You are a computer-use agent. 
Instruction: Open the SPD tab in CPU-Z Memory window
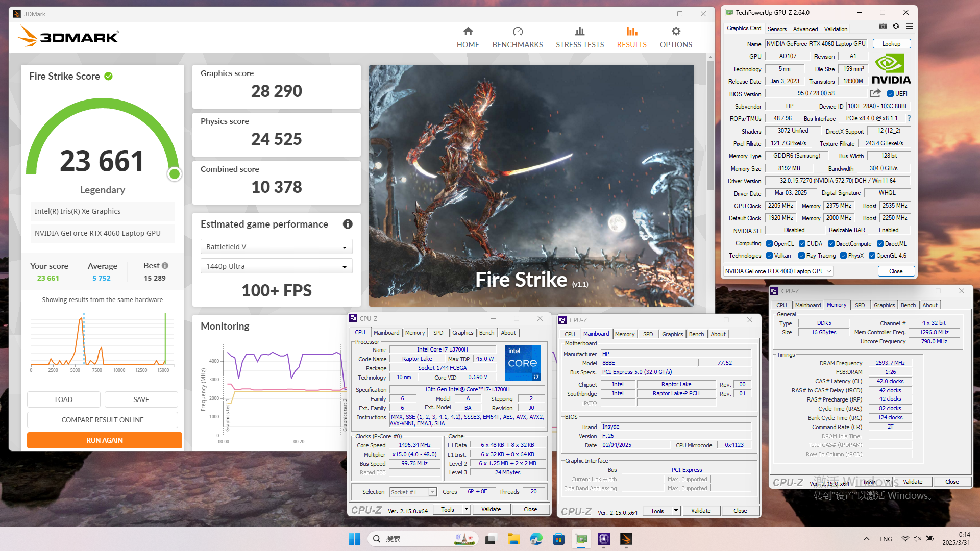860,305
